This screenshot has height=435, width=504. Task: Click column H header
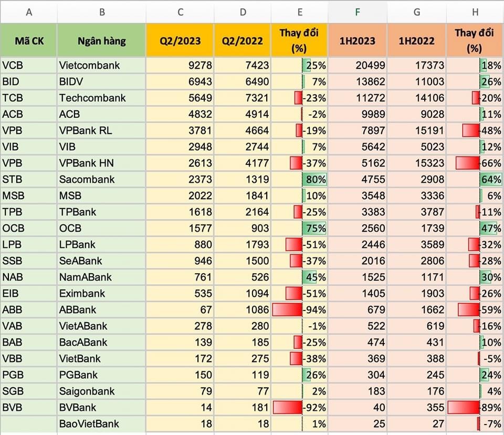coord(475,12)
